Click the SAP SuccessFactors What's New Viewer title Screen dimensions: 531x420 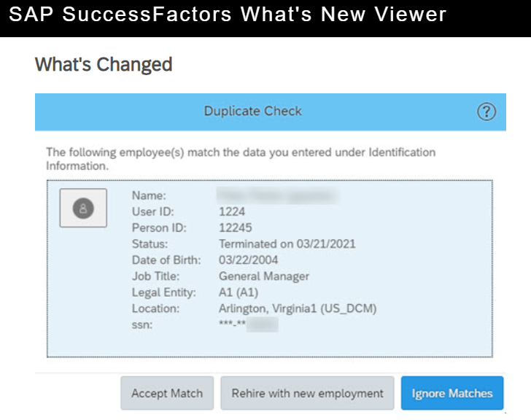tap(228, 15)
